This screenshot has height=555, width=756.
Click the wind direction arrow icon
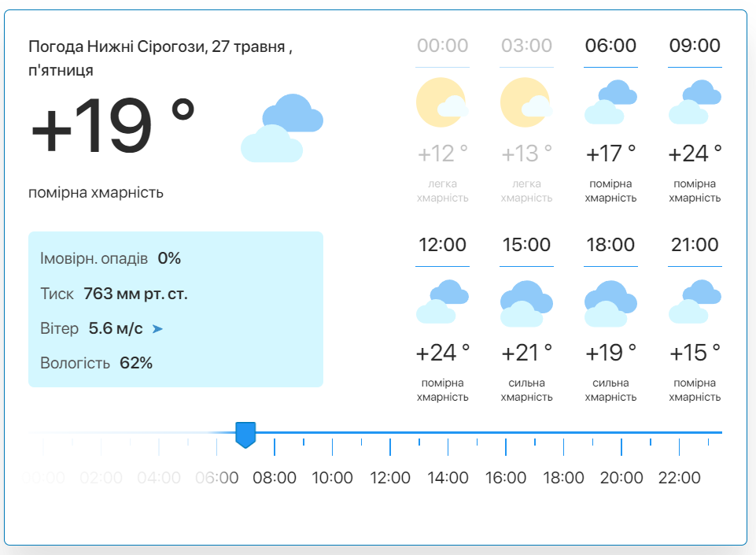click(157, 329)
